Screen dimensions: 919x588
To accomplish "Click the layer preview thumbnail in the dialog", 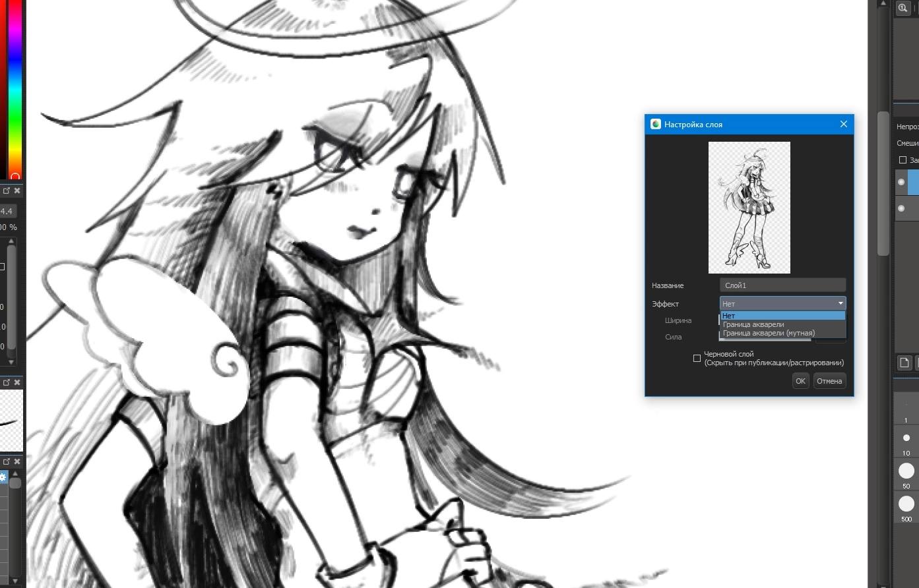I will tap(749, 208).
